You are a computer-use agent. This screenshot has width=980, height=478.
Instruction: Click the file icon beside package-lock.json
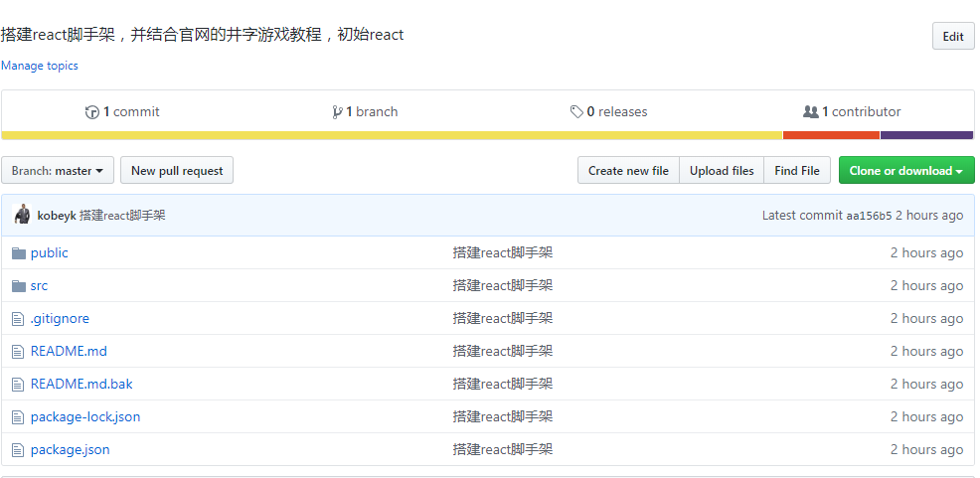pyautogui.click(x=18, y=417)
